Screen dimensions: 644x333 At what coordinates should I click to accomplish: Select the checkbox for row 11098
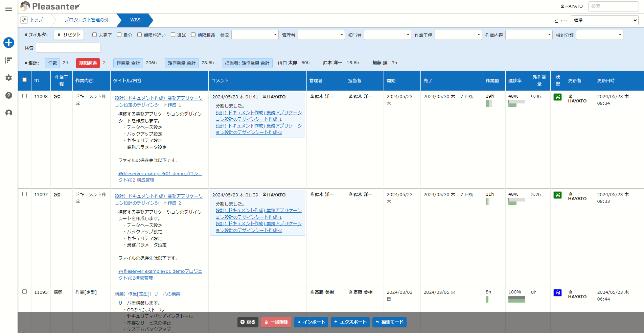click(24, 96)
